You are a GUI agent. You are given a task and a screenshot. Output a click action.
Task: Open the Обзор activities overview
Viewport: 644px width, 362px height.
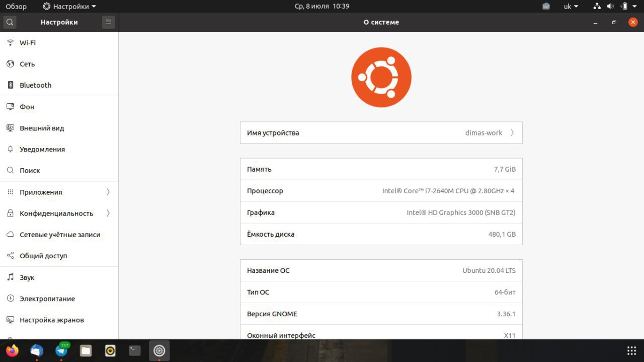click(16, 7)
